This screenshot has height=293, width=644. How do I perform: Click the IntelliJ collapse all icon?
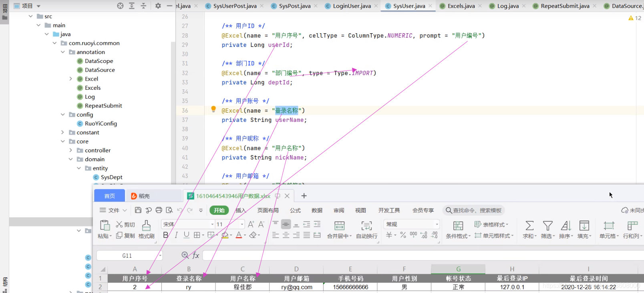point(143,6)
